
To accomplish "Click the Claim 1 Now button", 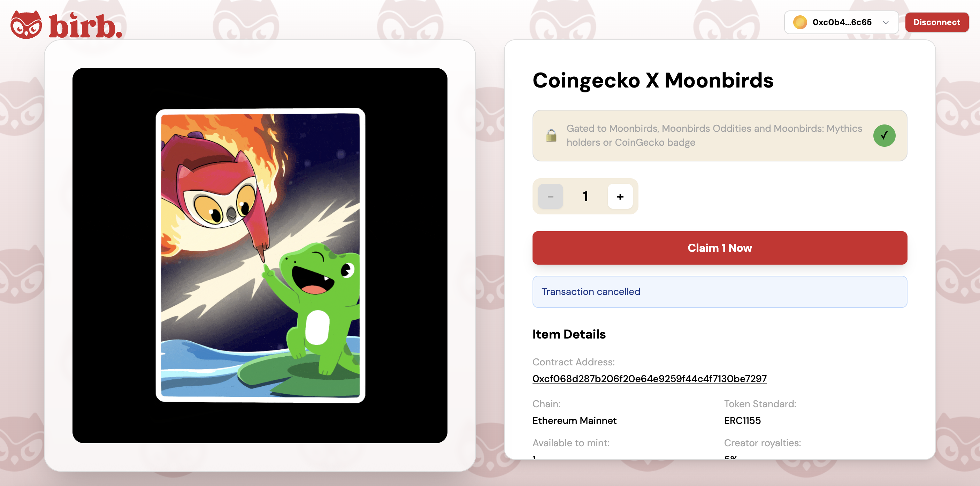I will pyautogui.click(x=720, y=248).
